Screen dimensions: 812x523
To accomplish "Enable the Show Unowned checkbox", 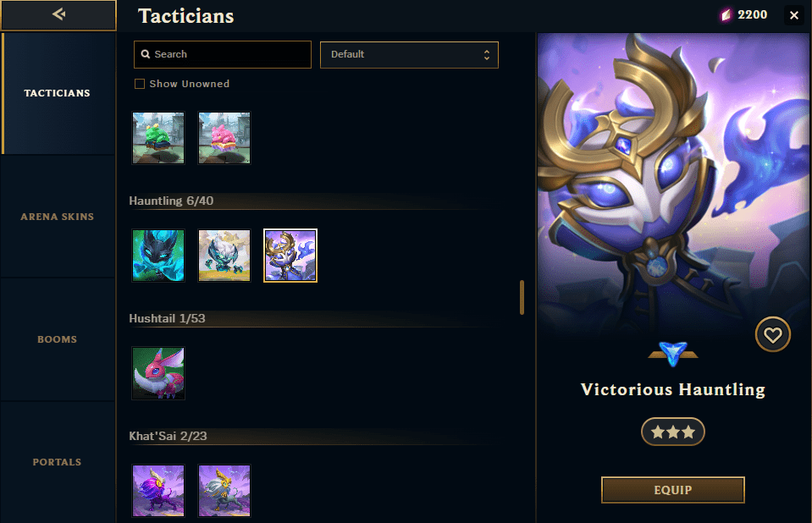I will [140, 84].
